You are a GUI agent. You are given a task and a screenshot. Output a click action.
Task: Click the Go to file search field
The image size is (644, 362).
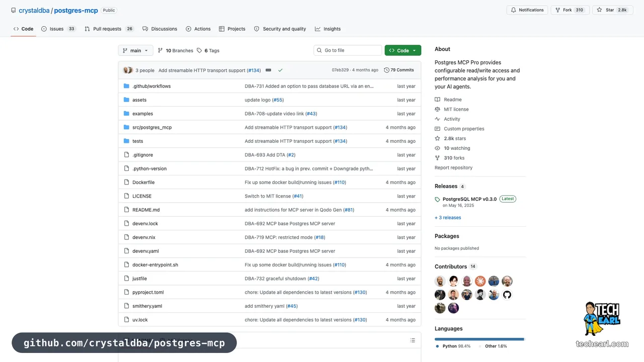348,50
